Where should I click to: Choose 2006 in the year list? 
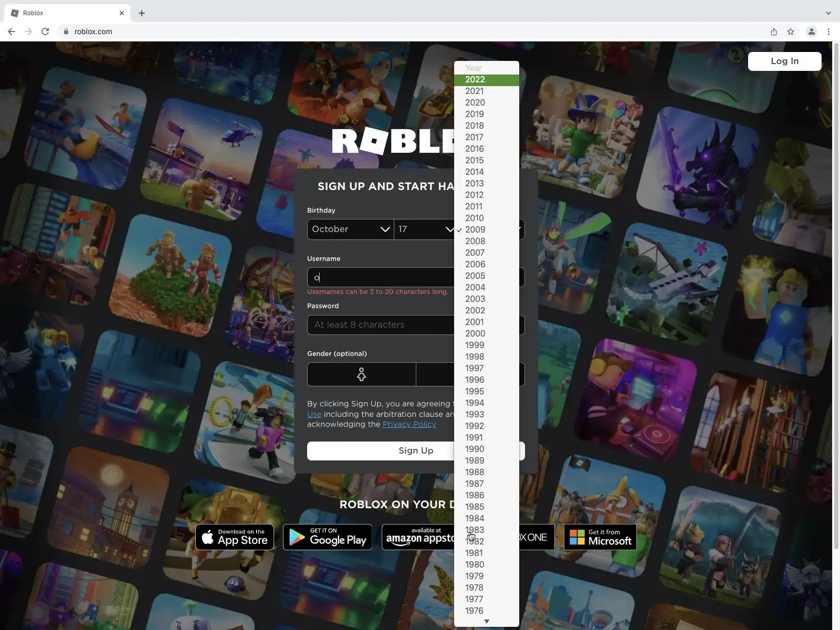coord(487,265)
